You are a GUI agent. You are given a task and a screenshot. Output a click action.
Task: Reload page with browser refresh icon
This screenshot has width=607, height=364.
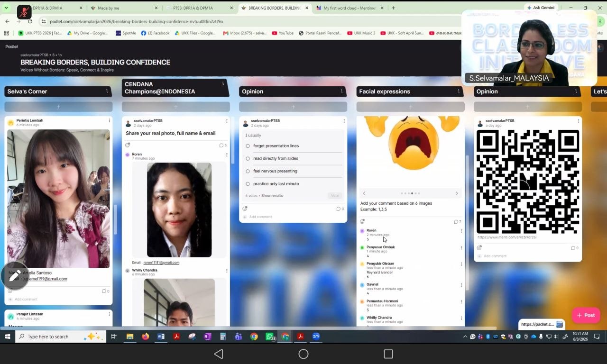tap(30, 21)
